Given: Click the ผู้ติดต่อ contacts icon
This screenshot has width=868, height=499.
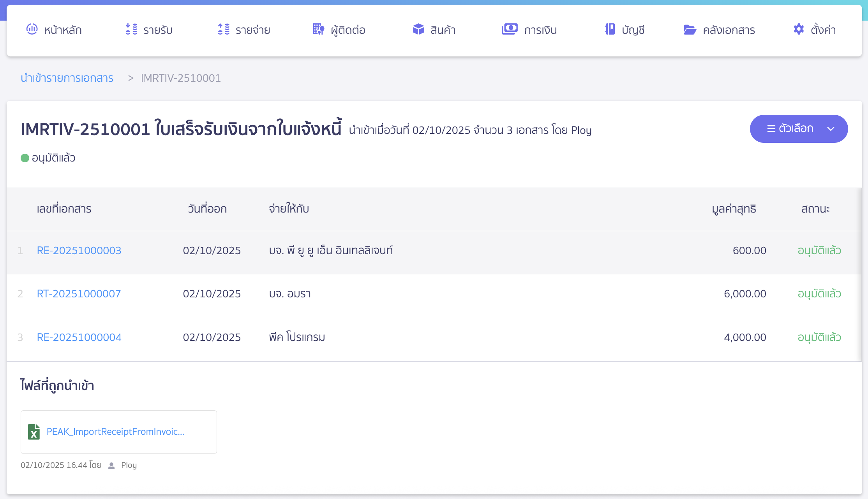Looking at the screenshot, I should 319,29.
